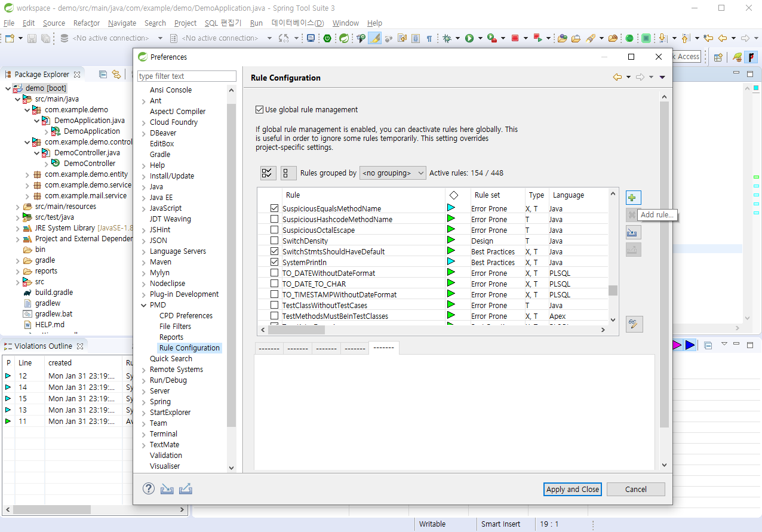Click the Debug bug toolbar icon

coord(447,38)
